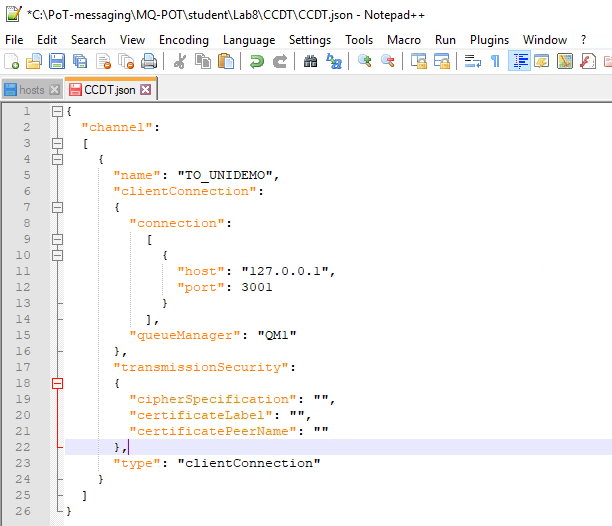
Task: Click the "cipherSpecification" key
Action: [x=213, y=399]
